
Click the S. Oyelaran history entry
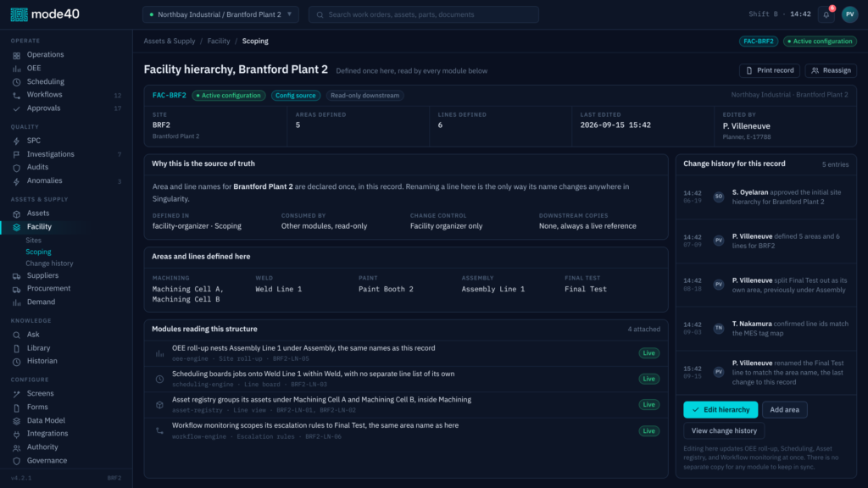[766, 197]
